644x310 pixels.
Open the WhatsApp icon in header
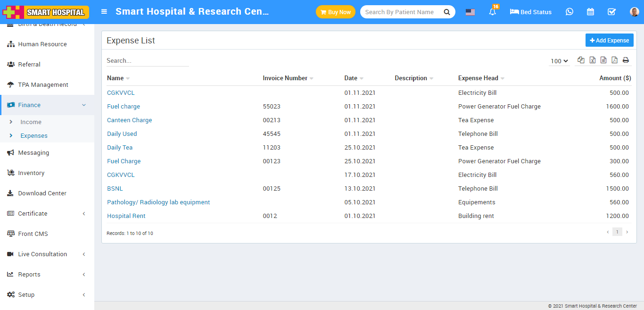[570, 12]
